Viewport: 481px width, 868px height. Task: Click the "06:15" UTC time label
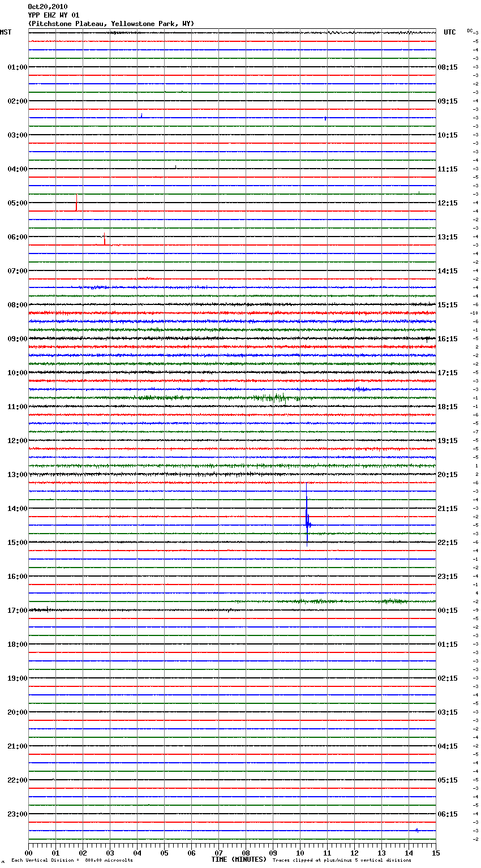448,814
